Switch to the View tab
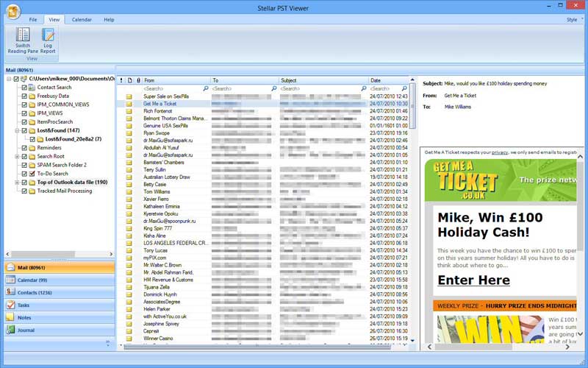588x368 pixels. click(54, 20)
